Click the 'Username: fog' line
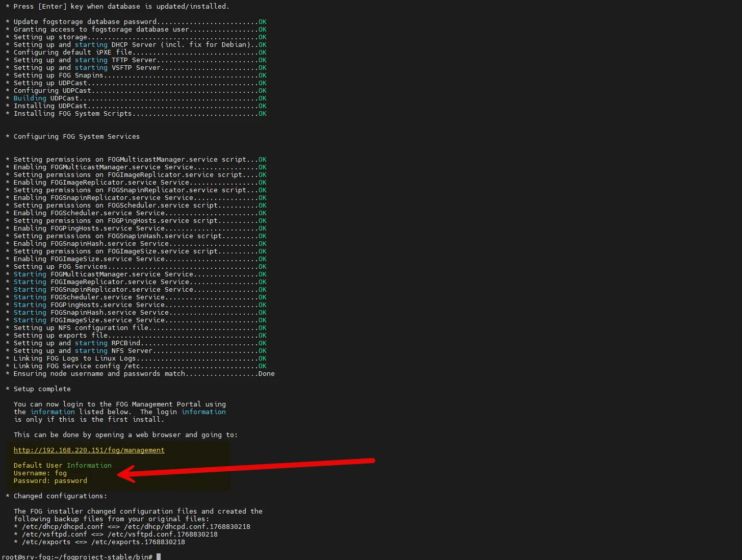Screen dimensions: 742x560 pos(40,473)
